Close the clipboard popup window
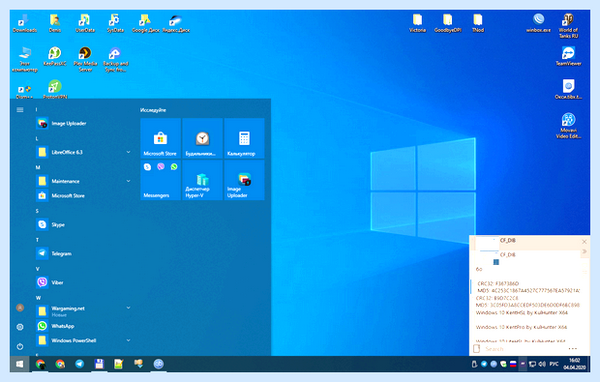The height and width of the screenshot is (382, 600). [584, 242]
